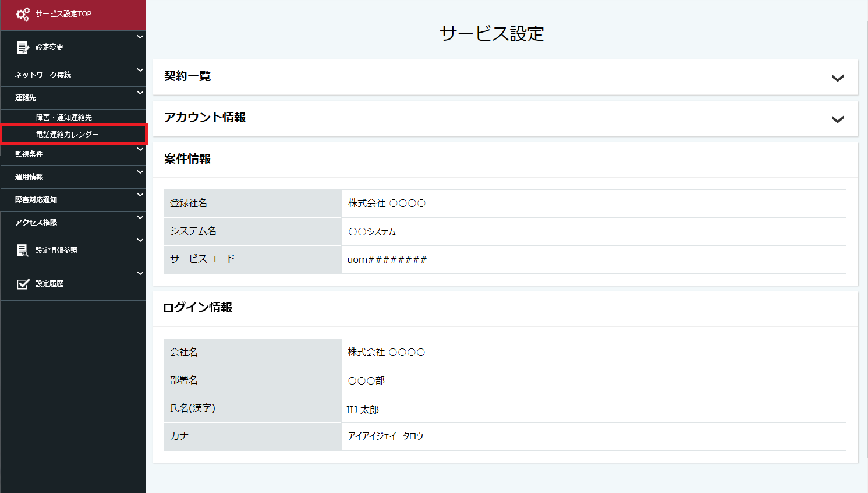
Task: Open 設定履歴 menu label
Action: tap(49, 284)
